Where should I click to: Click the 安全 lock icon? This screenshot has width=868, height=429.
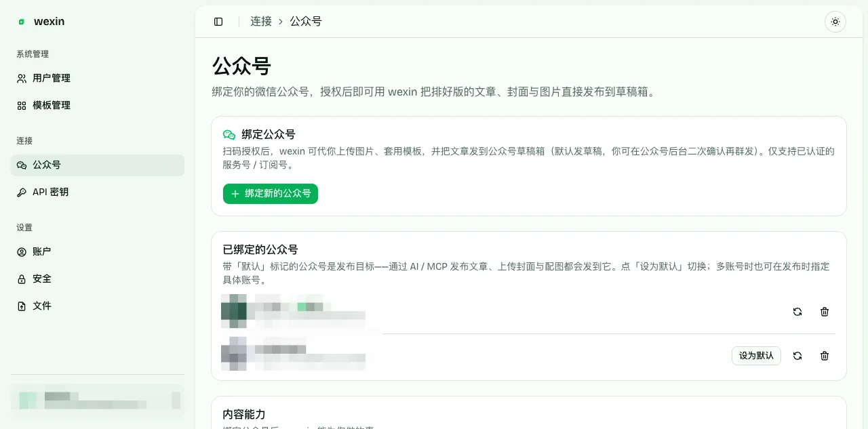[22, 279]
